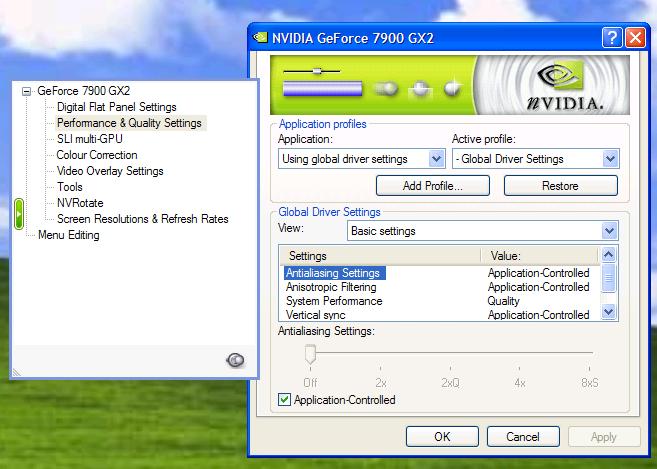The width and height of the screenshot is (657, 469).
Task: Open the Tools tree item
Action: click(x=70, y=187)
